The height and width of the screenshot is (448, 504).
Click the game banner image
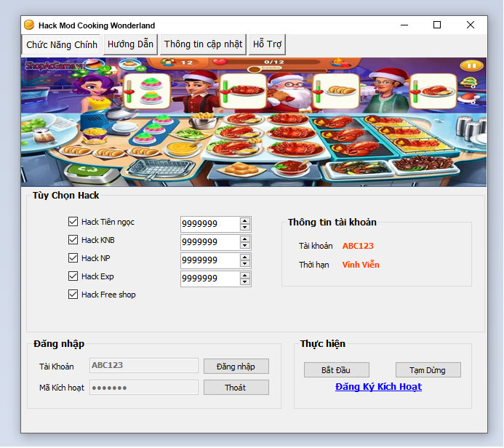click(254, 122)
